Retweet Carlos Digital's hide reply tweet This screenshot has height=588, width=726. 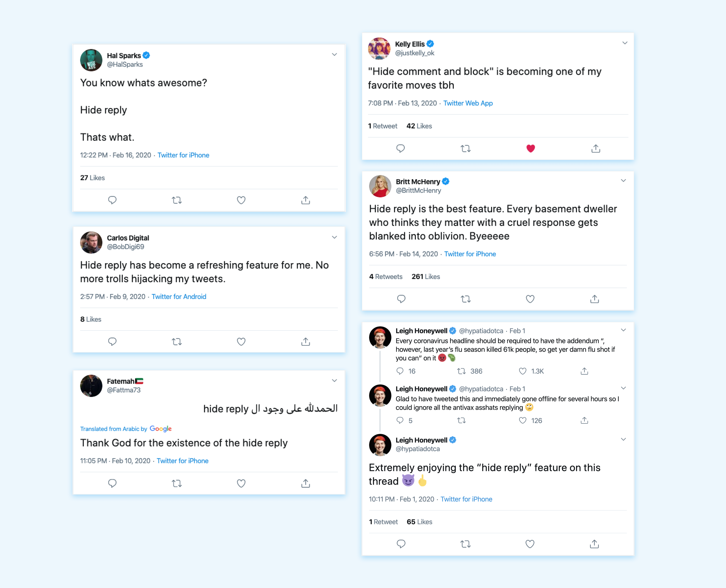click(x=177, y=342)
